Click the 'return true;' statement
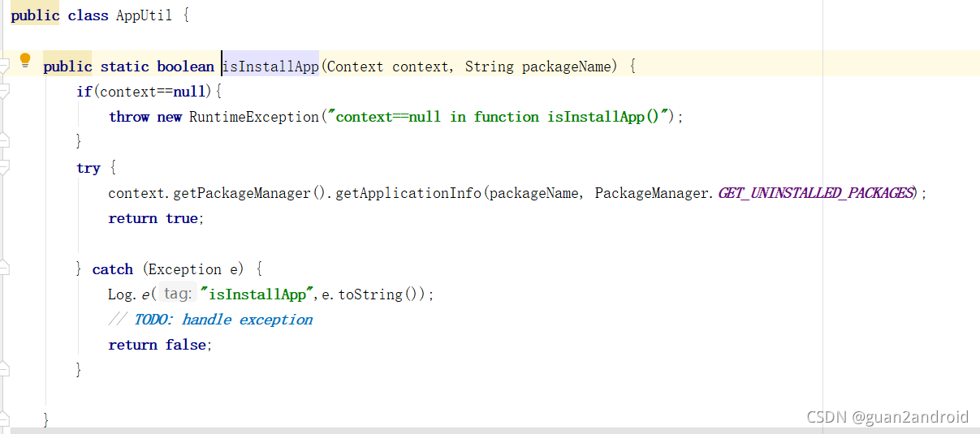 pos(157,218)
